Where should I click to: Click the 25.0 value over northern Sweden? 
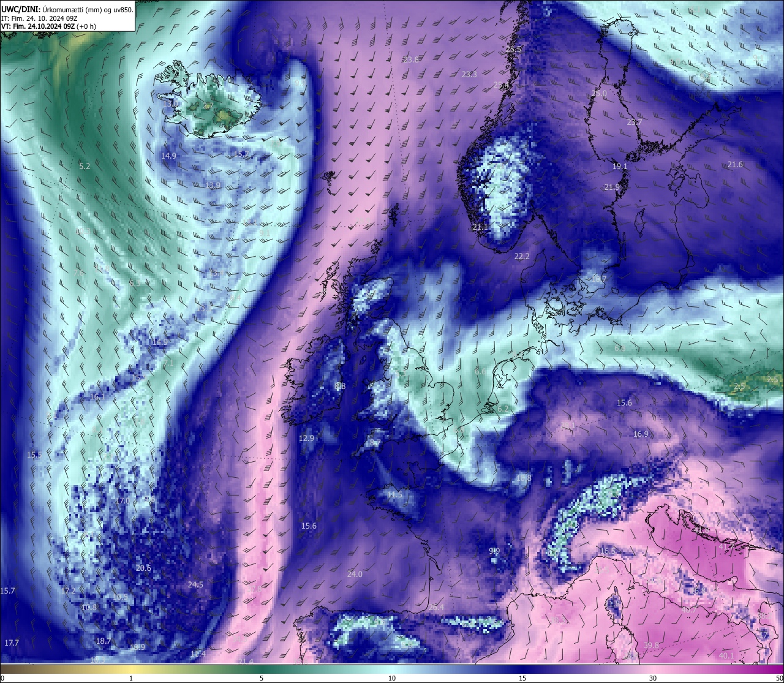(598, 94)
